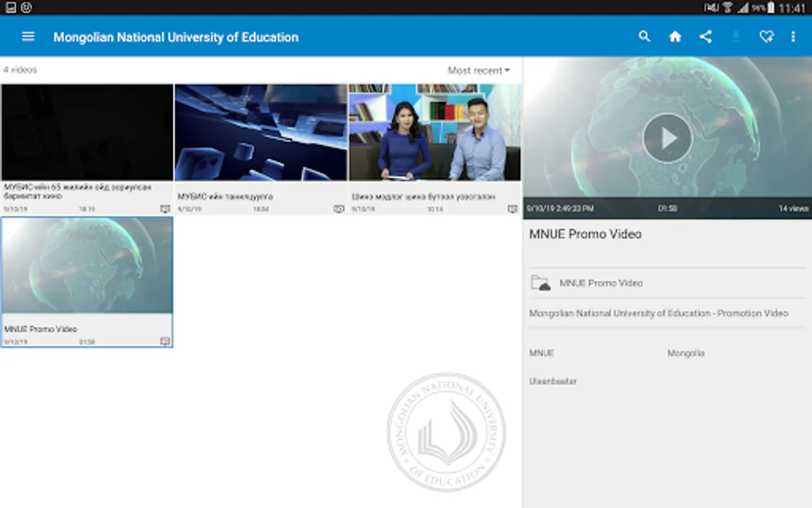Select the globe MNUE Promo Video thumbnail

[87, 265]
